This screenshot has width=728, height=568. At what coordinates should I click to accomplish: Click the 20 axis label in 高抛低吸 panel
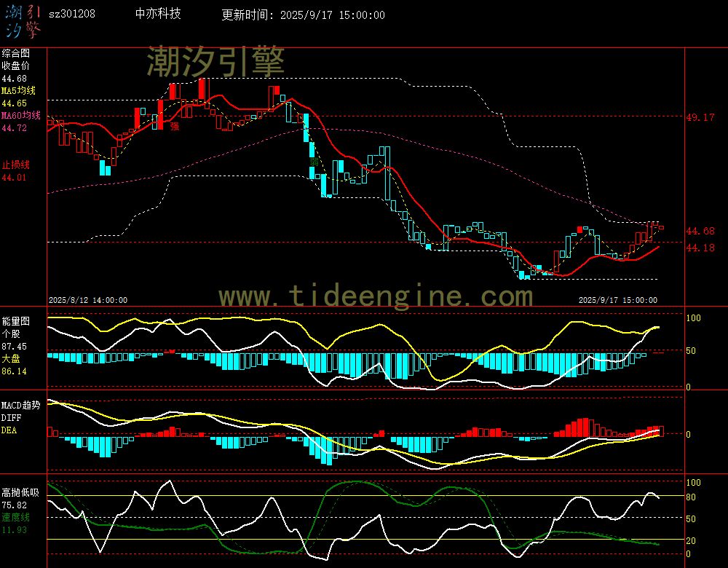pos(692,540)
